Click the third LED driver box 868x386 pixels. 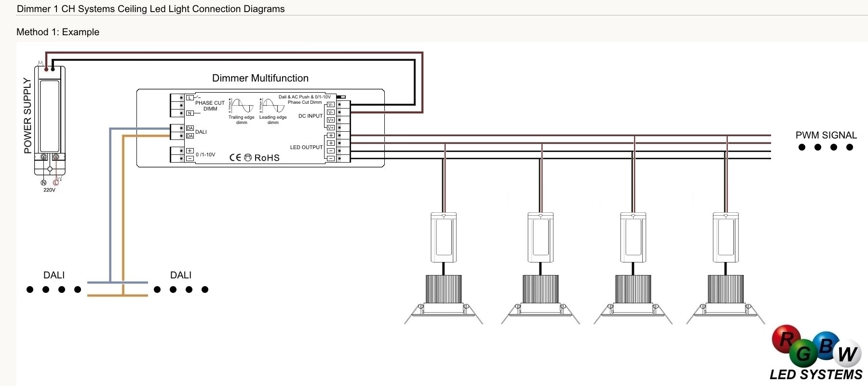click(x=633, y=237)
